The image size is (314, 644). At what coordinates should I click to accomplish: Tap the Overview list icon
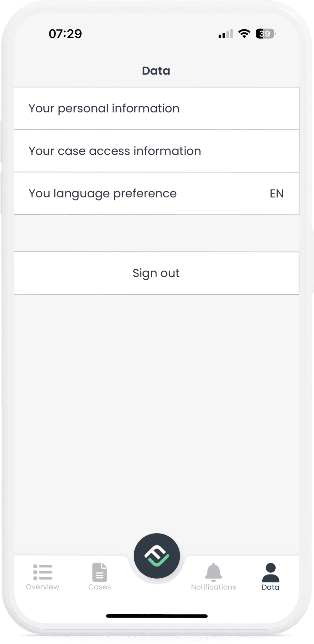tap(43, 572)
